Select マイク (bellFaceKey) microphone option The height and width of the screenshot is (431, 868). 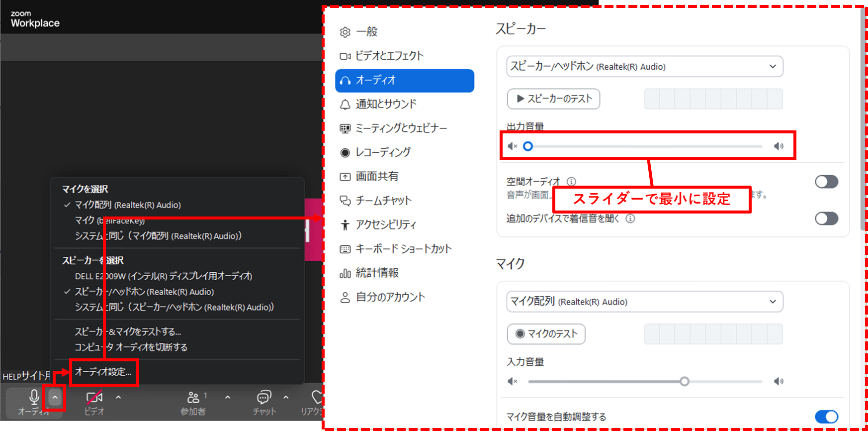pos(110,220)
